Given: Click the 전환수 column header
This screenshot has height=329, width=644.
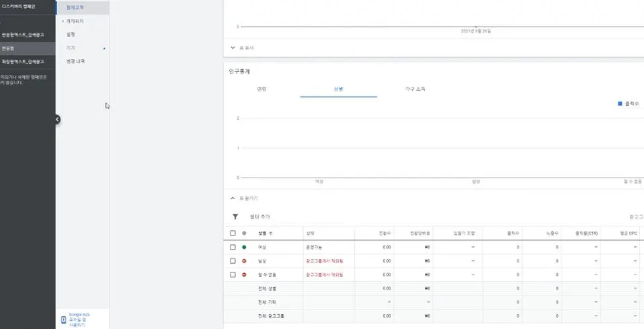Looking at the screenshot, I should click(x=385, y=233).
